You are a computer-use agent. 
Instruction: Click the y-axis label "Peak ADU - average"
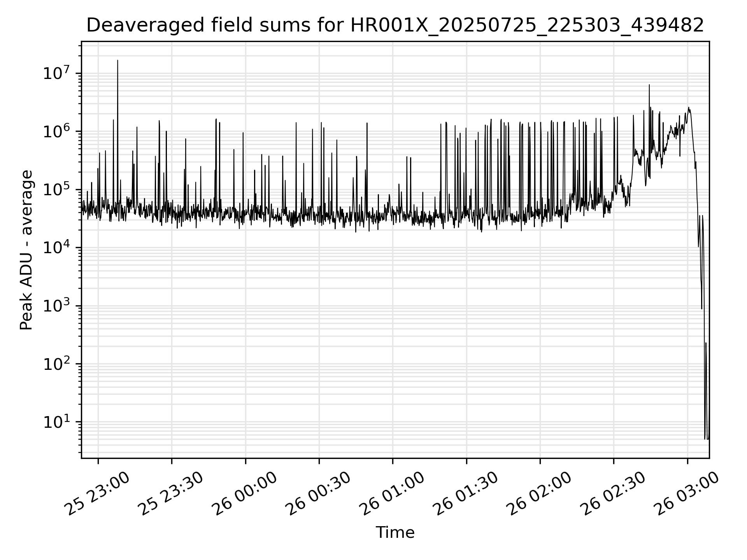26,250
